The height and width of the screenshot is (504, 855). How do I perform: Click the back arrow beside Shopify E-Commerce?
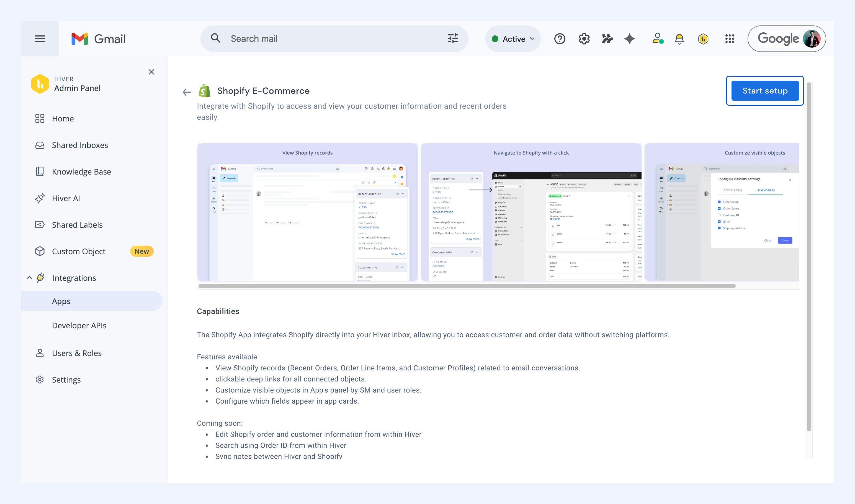tap(187, 92)
